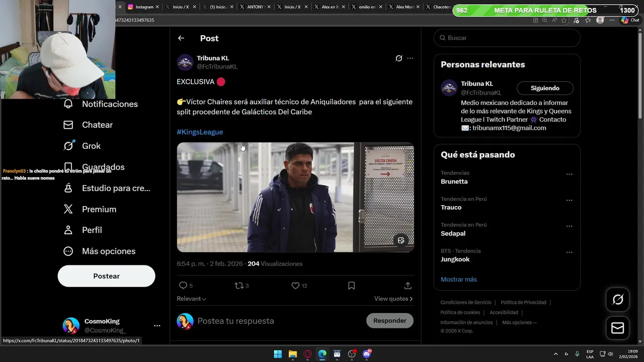Click the 204 Visualizaciones count

(x=275, y=263)
